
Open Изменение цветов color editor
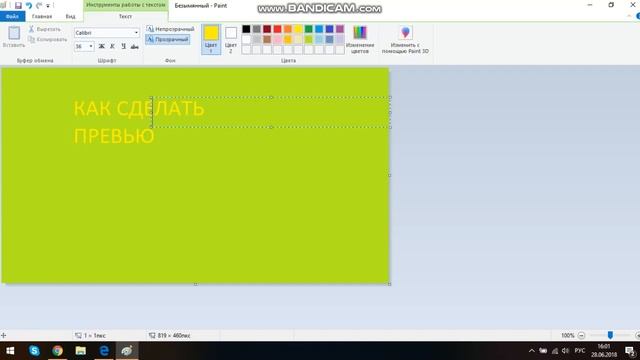(x=360, y=39)
